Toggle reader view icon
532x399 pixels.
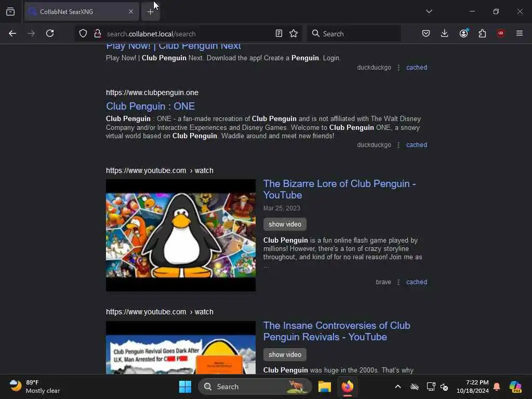point(279,33)
